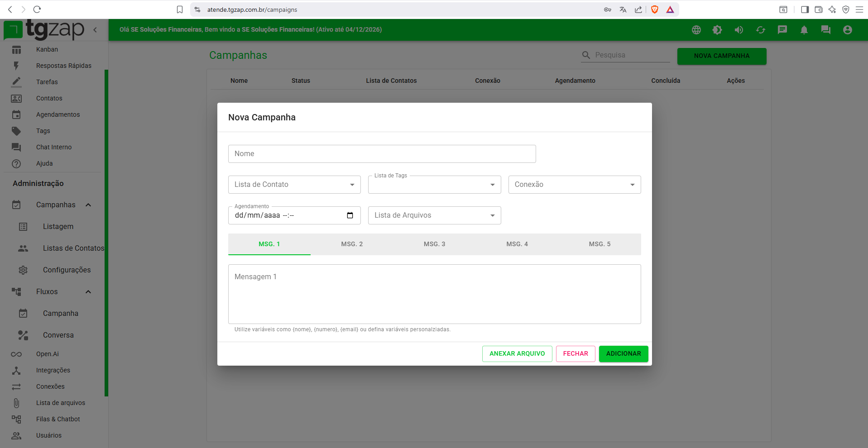Click the Mensagem 1 text area

(434, 294)
